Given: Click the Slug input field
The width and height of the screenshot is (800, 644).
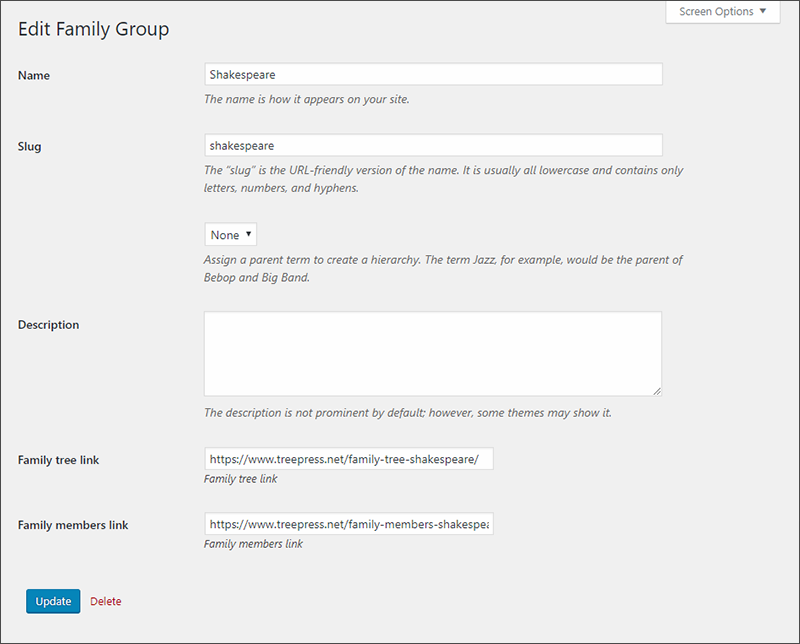Looking at the screenshot, I should pos(433,145).
